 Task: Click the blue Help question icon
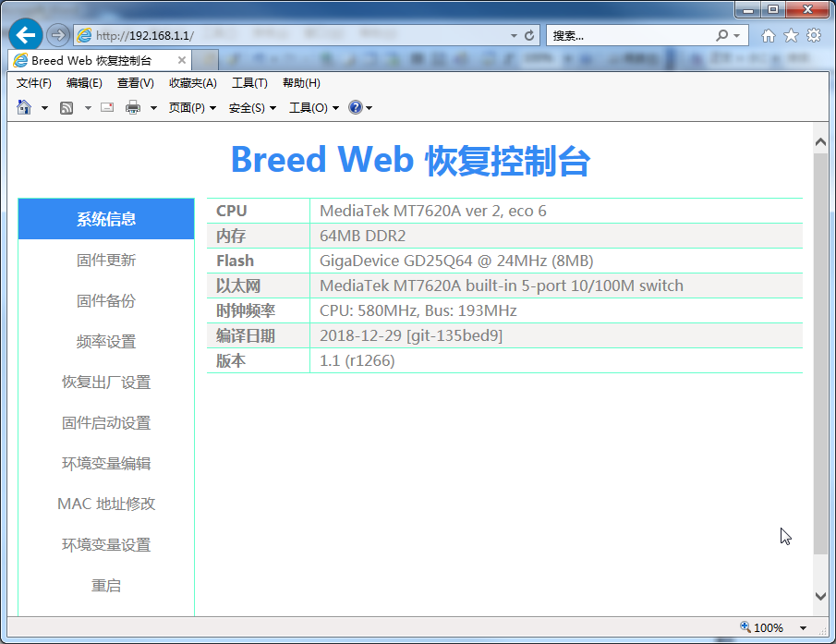[355, 108]
